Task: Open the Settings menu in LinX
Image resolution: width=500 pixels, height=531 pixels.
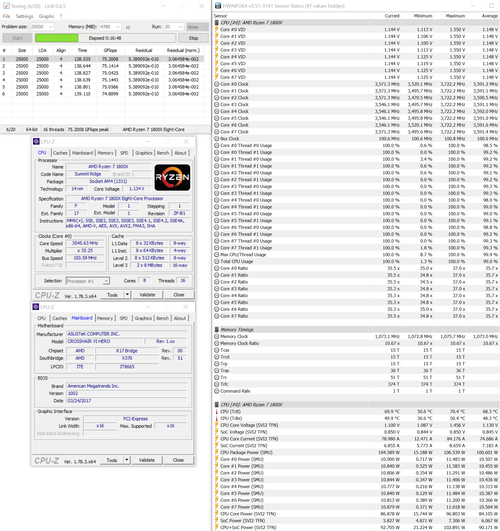Action: click(x=24, y=16)
